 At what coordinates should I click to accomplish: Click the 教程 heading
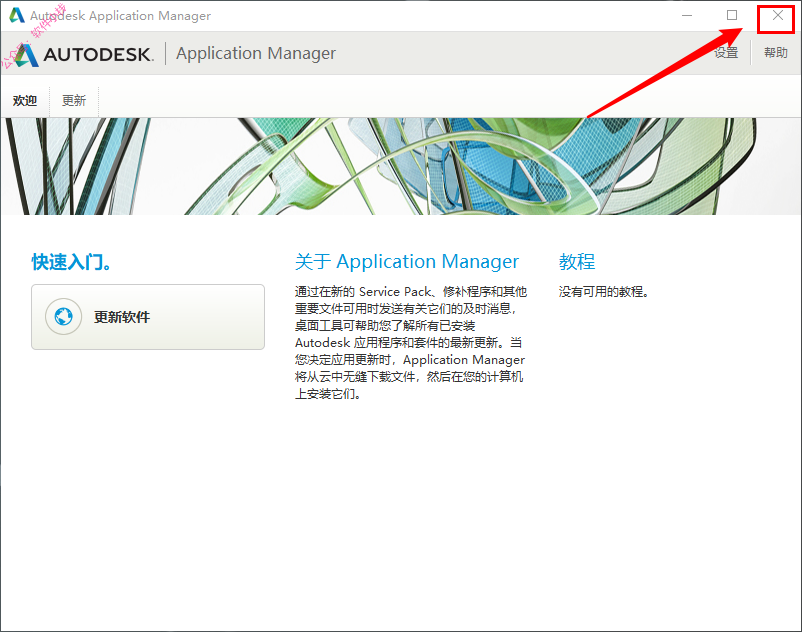(577, 261)
